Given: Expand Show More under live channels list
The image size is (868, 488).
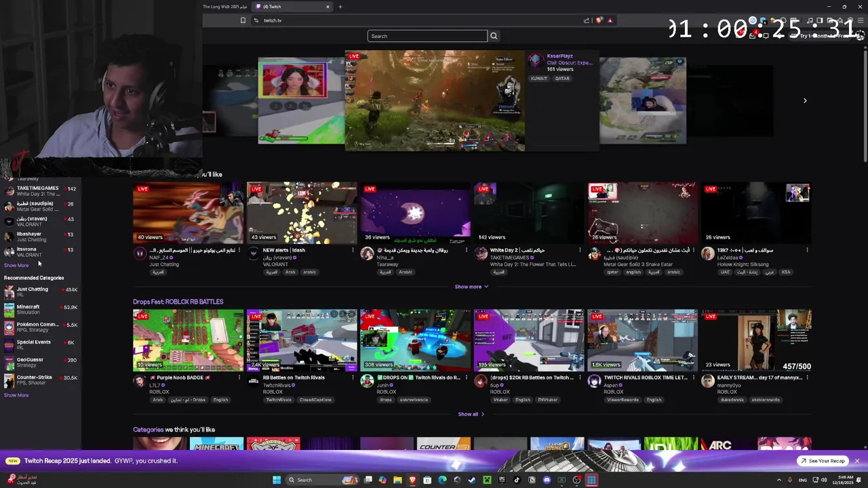Looking at the screenshot, I should [x=16, y=265].
